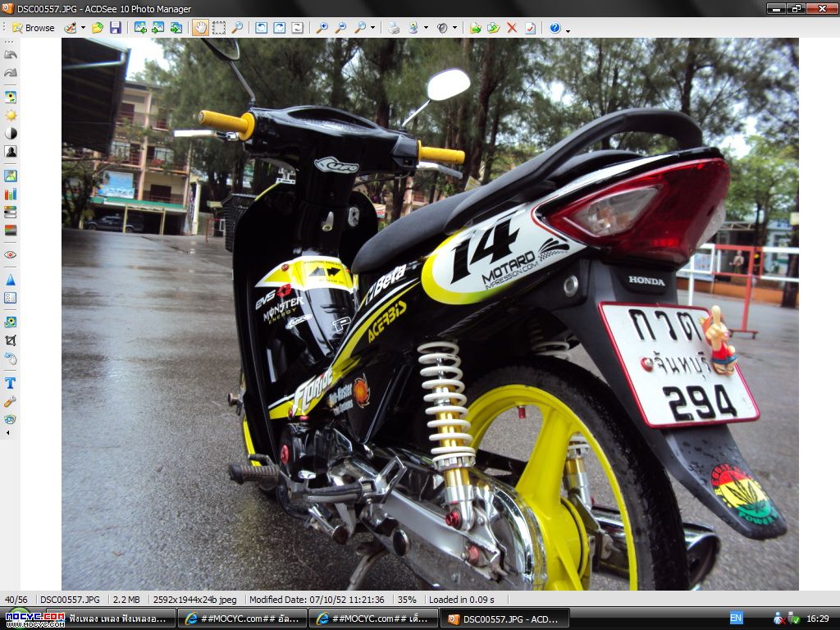The height and width of the screenshot is (630, 840).
Task: Click the third rotate/flip icon
Action: (297, 28)
